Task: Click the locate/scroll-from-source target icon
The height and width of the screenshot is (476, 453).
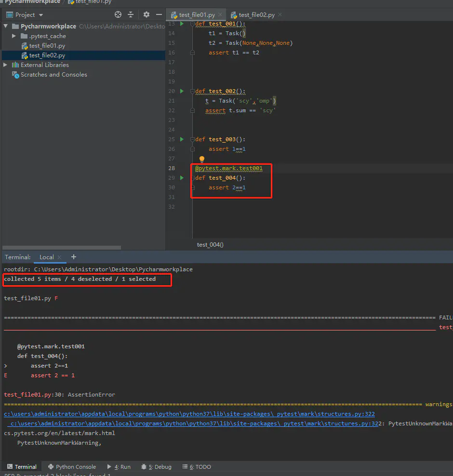Action: [118, 14]
